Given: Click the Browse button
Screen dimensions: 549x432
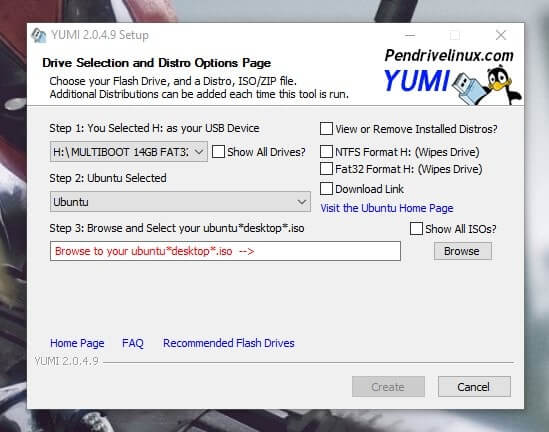Looking at the screenshot, I should click(x=463, y=251).
